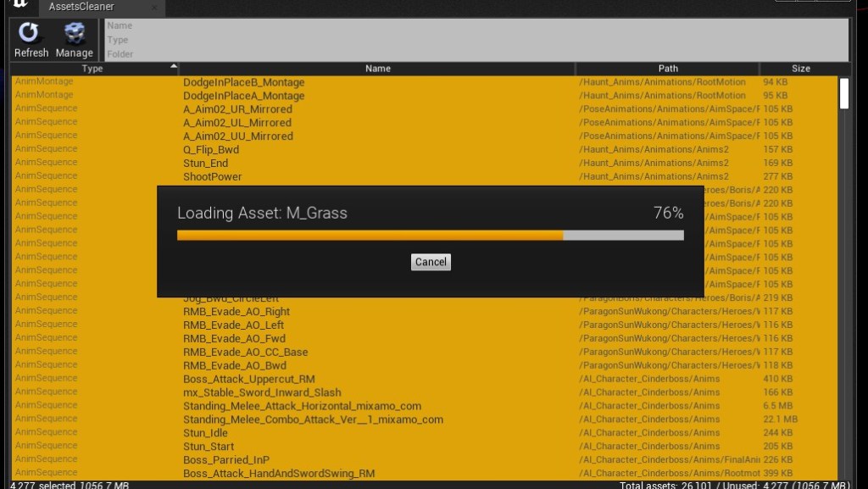Image resolution: width=868 pixels, height=489 pixels.
Task: Sort the list by Name column
Action: (x=377, y=69)
